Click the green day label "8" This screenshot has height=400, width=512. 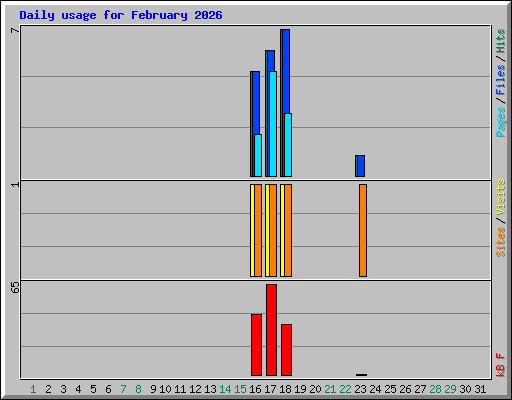[x=138, y=389]
